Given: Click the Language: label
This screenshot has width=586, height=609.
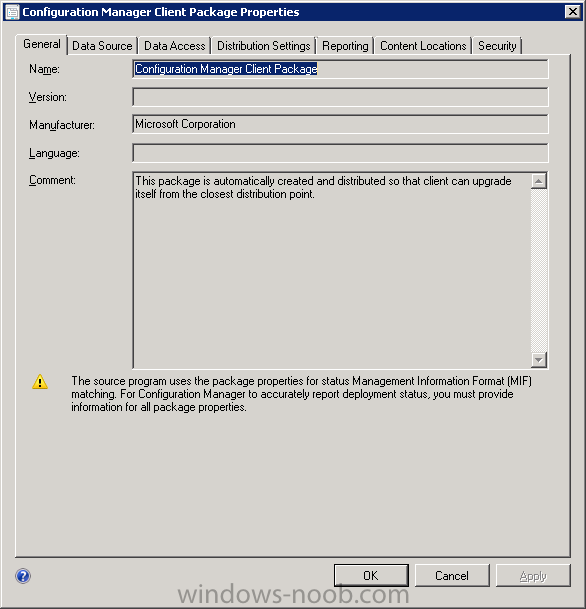Looking at the screenshot, I should [54, 153].
